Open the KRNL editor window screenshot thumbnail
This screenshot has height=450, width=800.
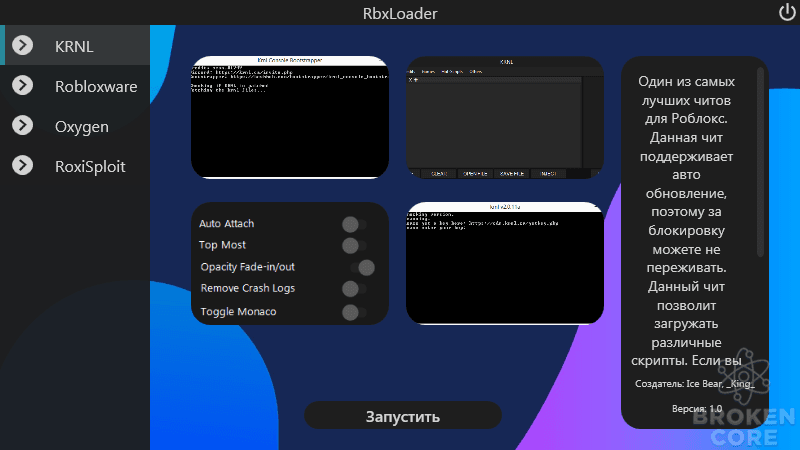coord(505,117)
